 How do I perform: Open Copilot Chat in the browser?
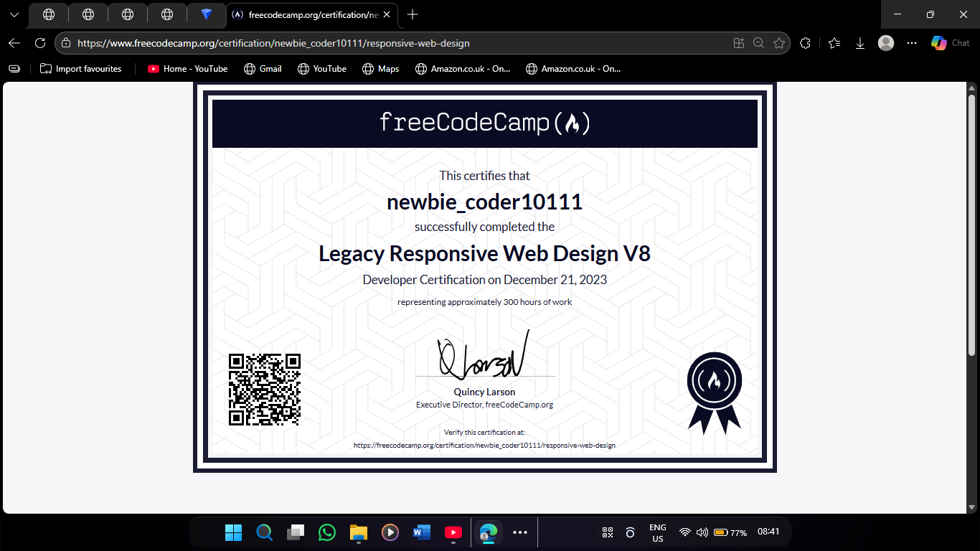coord(948,43)
